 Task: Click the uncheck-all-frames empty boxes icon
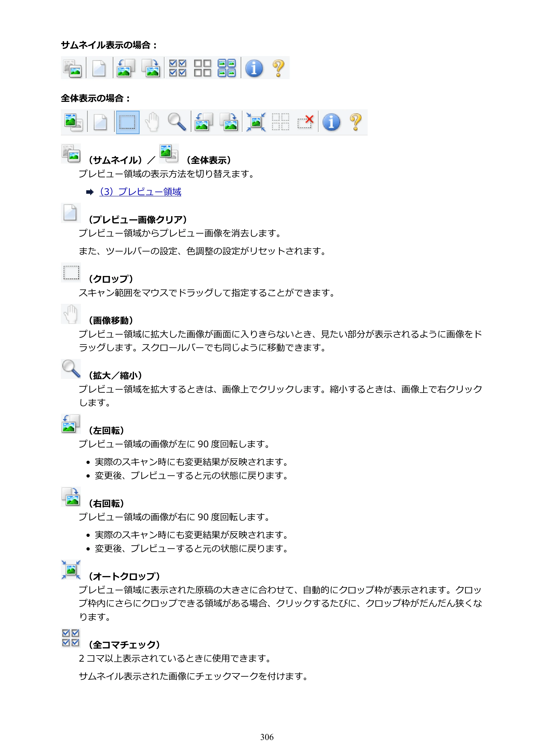(x=202, y=68)
